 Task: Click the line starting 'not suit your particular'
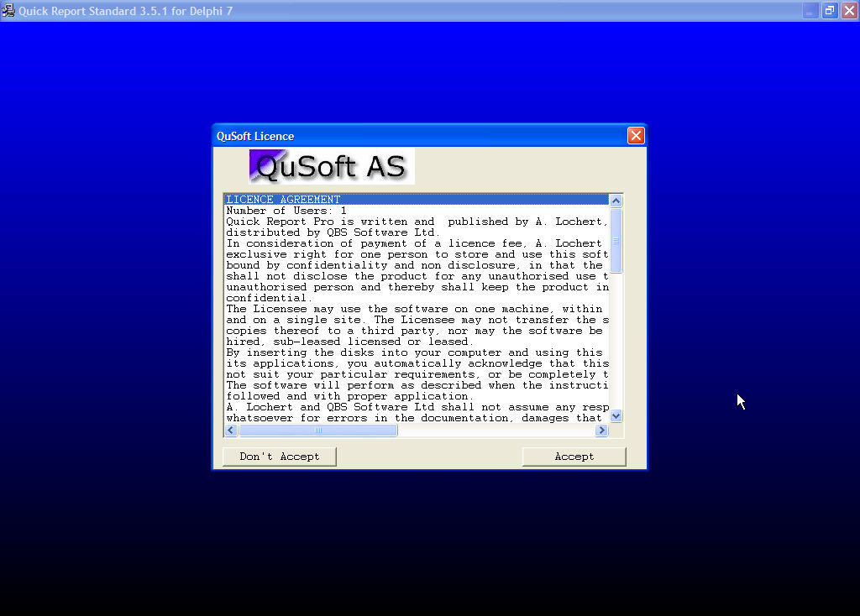pyautogui.click(x=417, y=374)
